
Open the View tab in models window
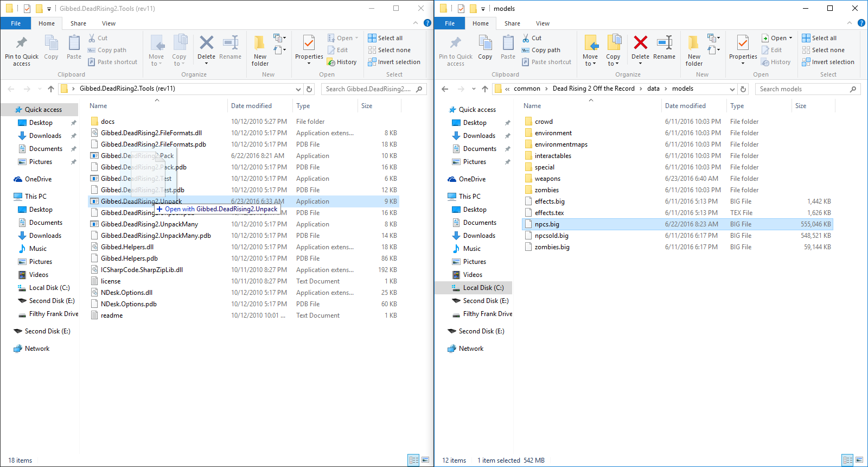tap(542, 23)
